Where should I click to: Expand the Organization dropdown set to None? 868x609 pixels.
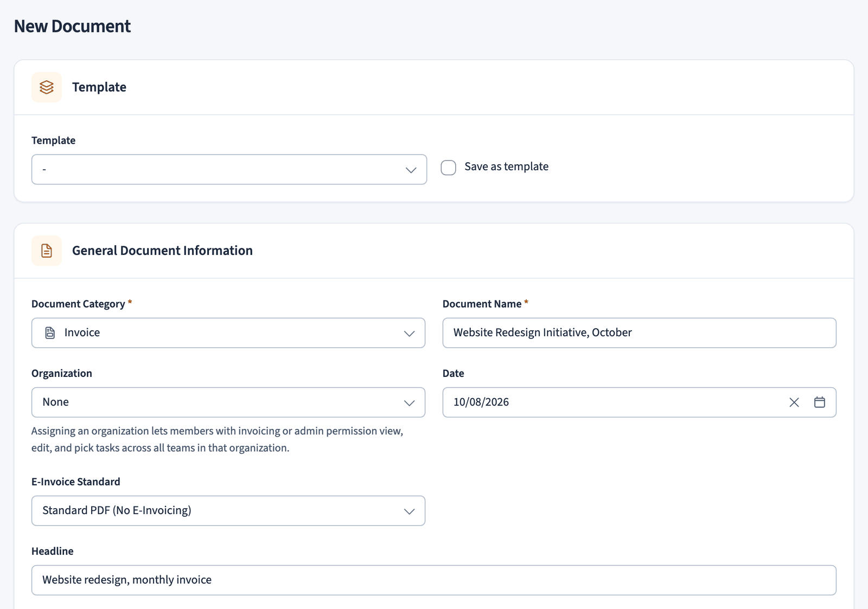tap(228, 402)
